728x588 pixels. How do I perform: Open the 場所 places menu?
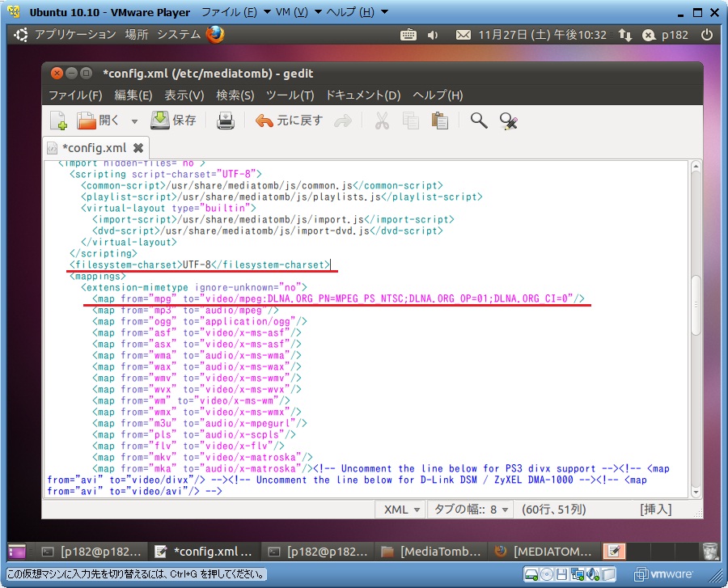[x=137, y=35]
